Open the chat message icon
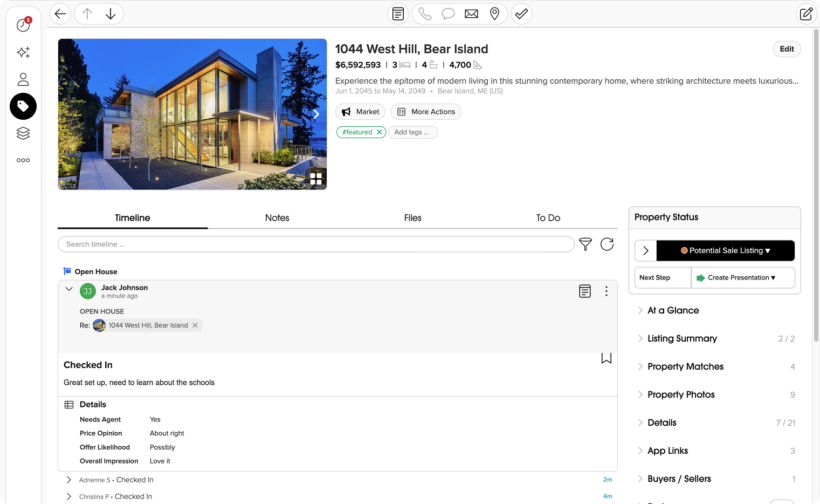The width and height of the screenshot is (820, 504). pyautogui.click(x=448, y=14)
